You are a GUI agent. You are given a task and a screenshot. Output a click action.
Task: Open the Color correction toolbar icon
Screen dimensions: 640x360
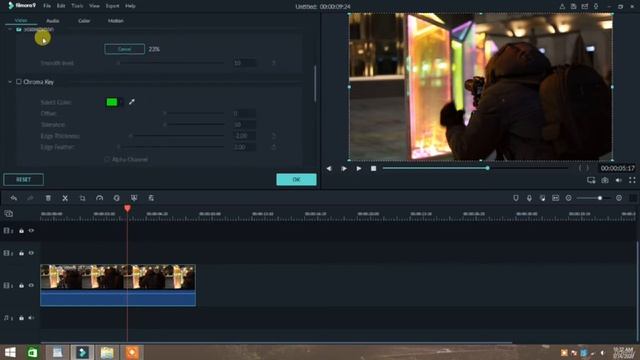click(x=117, y=198)
